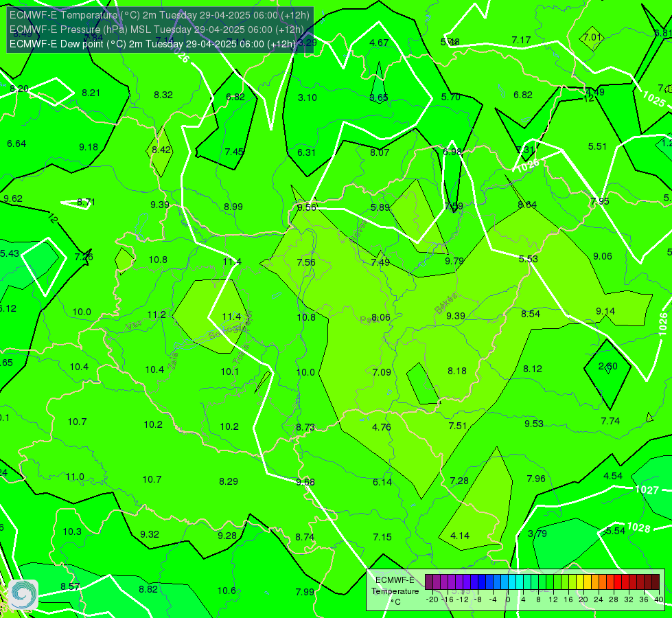Click the swirl logo icon in the corner
Image resolution: width=672 pixels, height=618 pixels.
coord(23,595)
